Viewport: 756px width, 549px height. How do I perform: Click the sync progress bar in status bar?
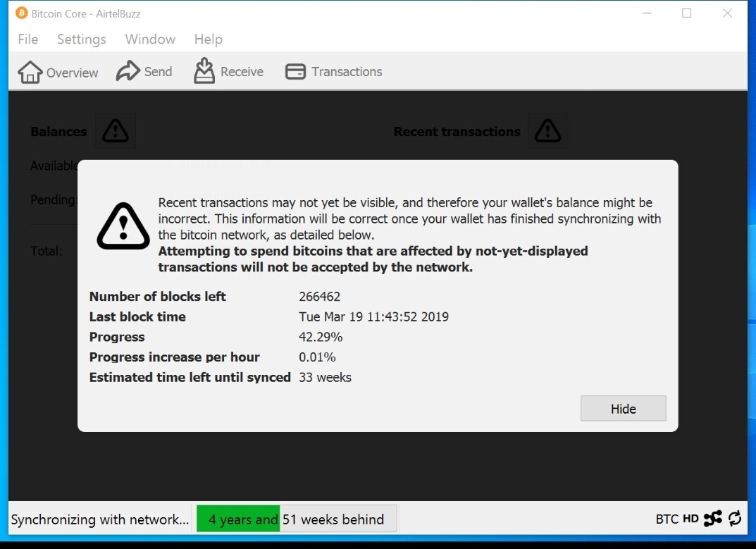coord(297,519)
